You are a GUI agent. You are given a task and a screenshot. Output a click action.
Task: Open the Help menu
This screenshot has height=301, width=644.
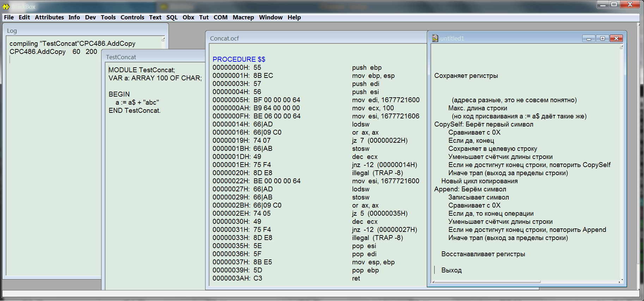point(294,17)
